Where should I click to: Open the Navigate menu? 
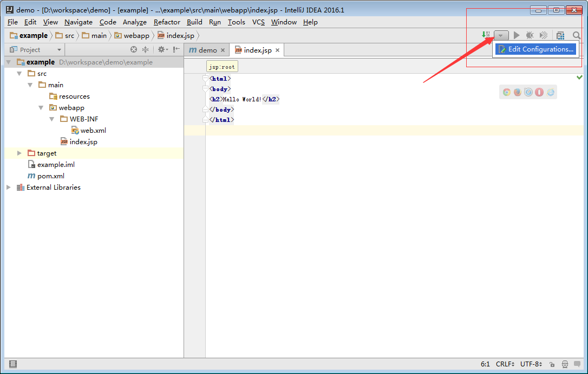(79, 22)
